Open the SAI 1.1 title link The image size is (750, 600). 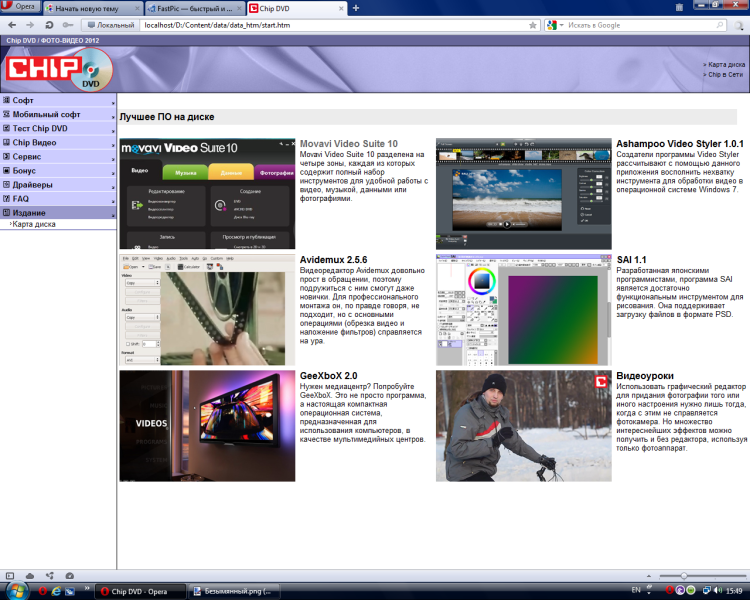[631, 260]
